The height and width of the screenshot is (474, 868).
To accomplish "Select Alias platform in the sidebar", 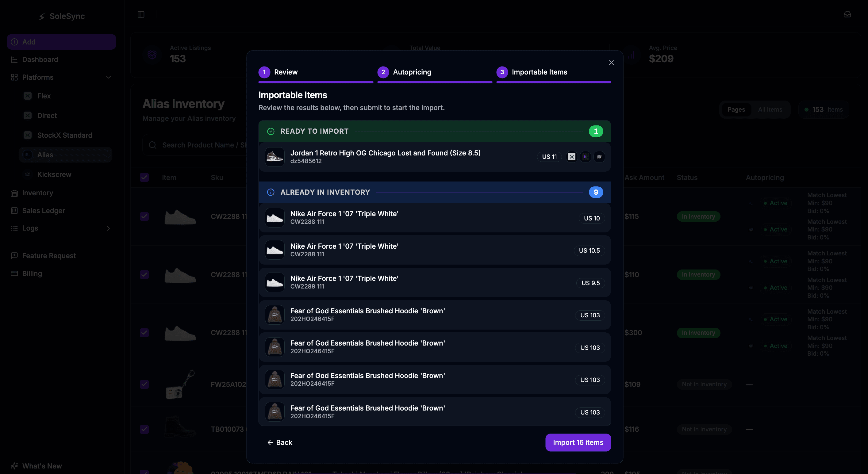I will click(x=65, y=155).
